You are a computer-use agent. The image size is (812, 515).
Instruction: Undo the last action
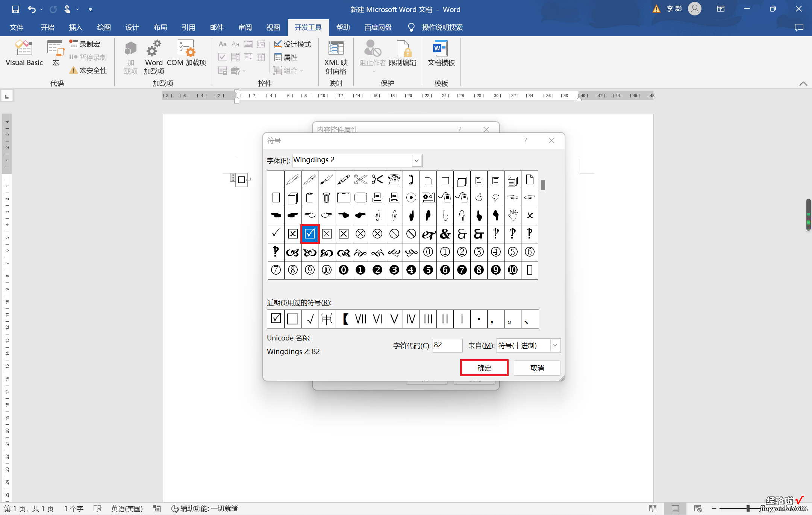[32, 9]
